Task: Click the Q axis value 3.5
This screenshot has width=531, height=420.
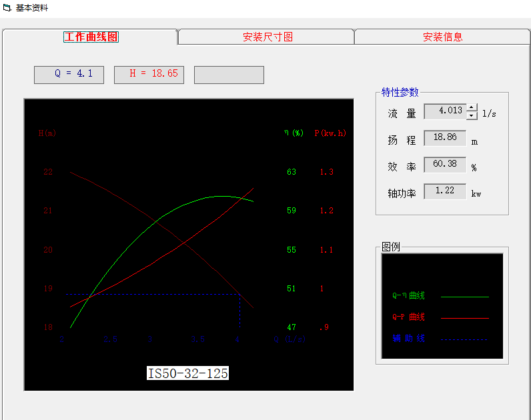Action: point(197,339)
